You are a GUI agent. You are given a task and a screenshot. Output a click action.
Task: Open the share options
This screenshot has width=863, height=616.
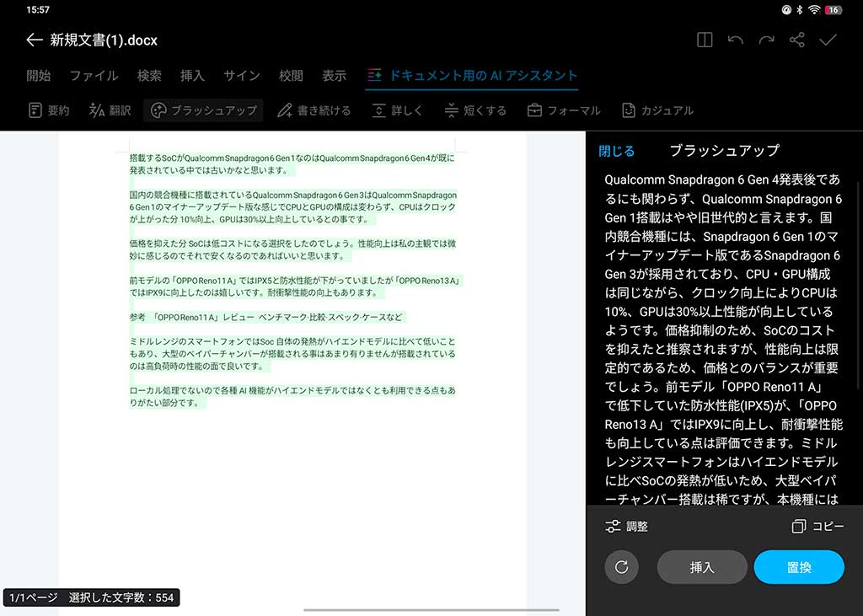coord(797,40)
